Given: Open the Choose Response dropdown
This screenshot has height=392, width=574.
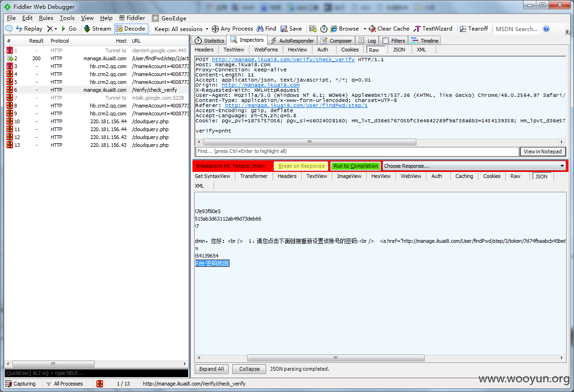Looking at the screenshot, I should (x=474, y=166).
